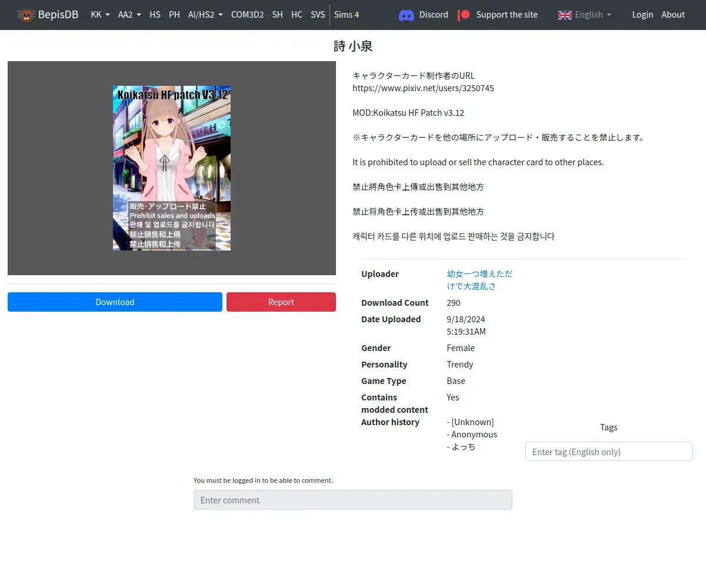Click the login-required comment notice
This screenshot has width=706, height=588.
point(263,480)
